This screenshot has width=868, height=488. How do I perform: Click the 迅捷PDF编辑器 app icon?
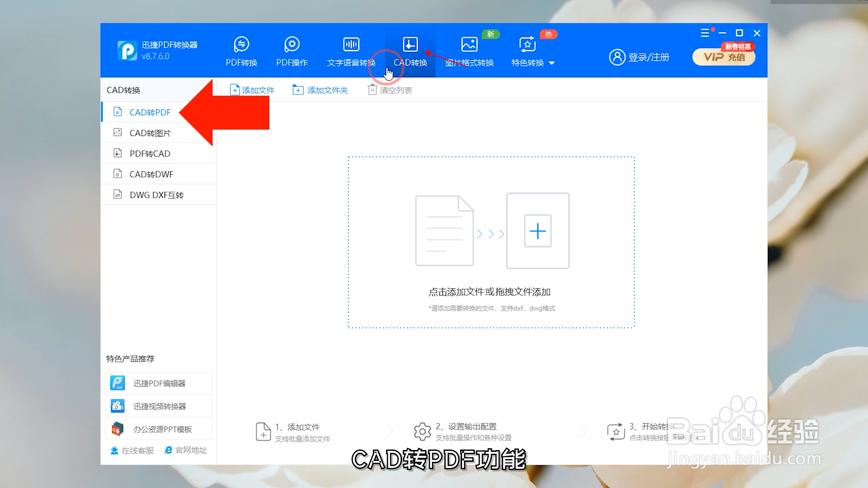click(118, 383)
